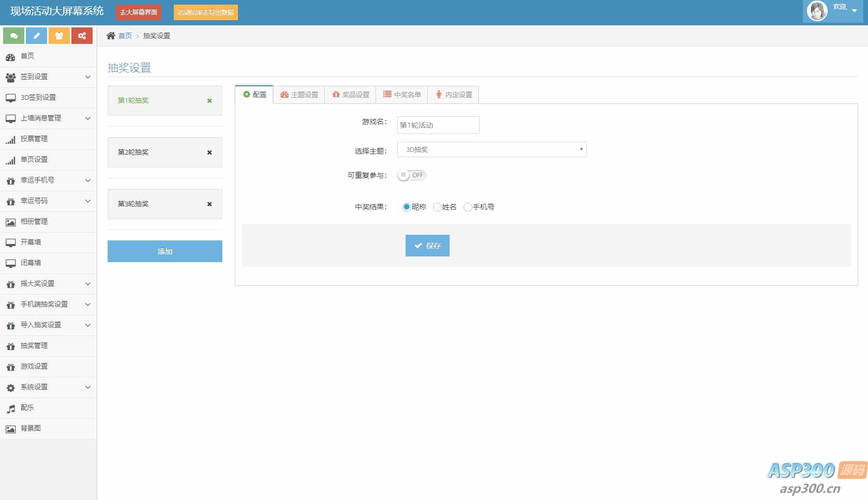Screen dimensions: 868x500
Task: Switch to the 中奖名单 tab
Action: tap(402, 95)
